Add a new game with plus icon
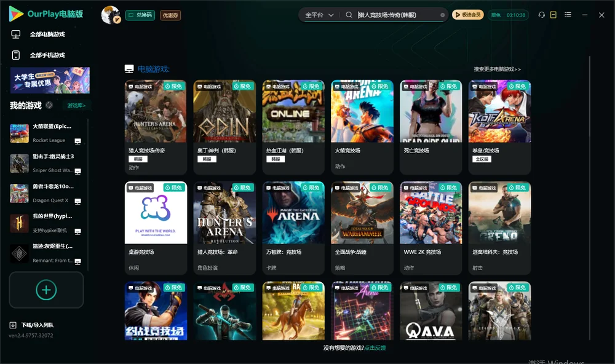The image size is (615, 364). click(x=46, y=290)
